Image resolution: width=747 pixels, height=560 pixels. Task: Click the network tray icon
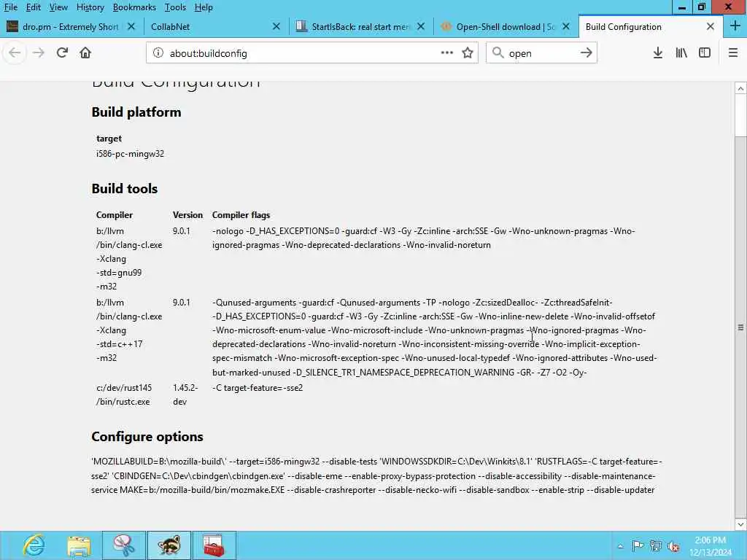click(656, 546)
